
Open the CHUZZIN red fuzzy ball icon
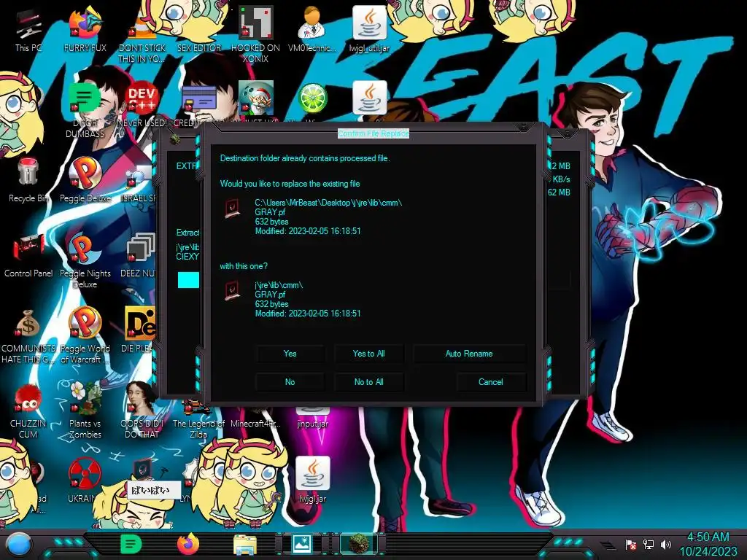coord(28,411)
